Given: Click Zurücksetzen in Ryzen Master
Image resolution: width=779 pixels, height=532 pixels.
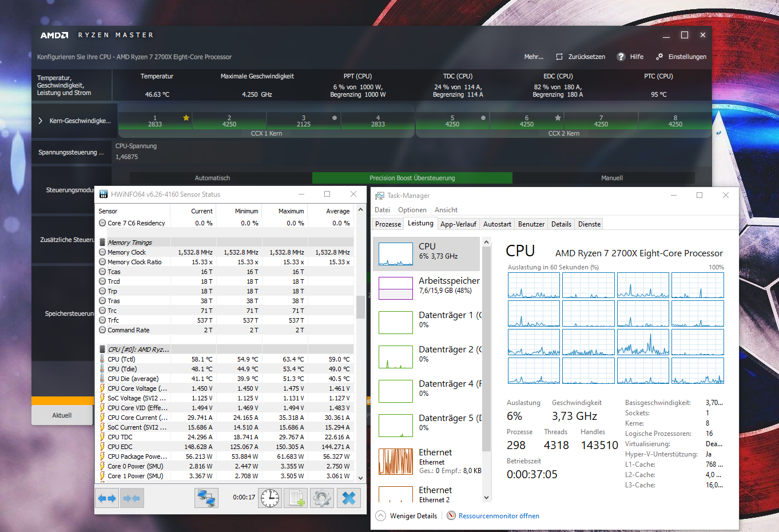Looking at the screenshot, I should 581,57.
